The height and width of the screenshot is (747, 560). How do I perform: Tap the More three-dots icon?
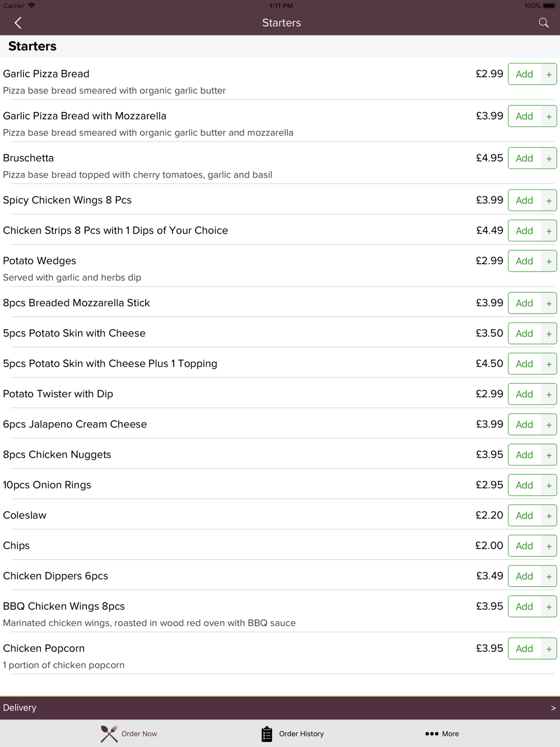click(x=432, y=734)
